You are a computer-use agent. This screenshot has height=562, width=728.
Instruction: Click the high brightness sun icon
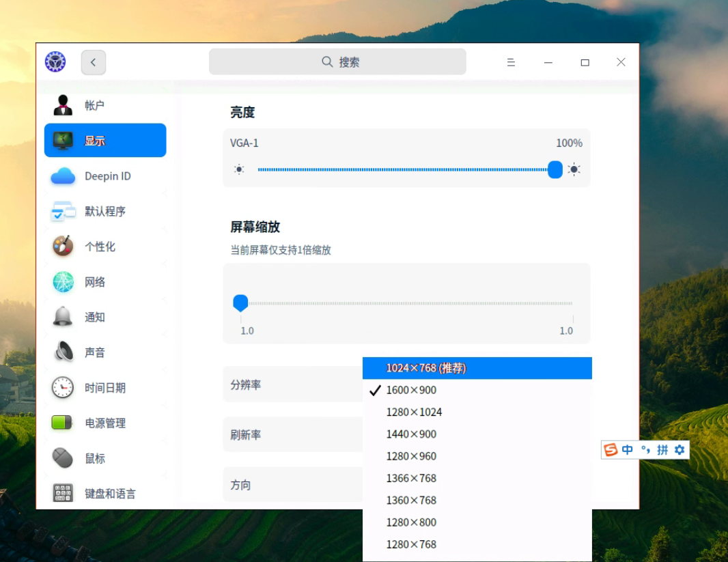pos(574,169)
